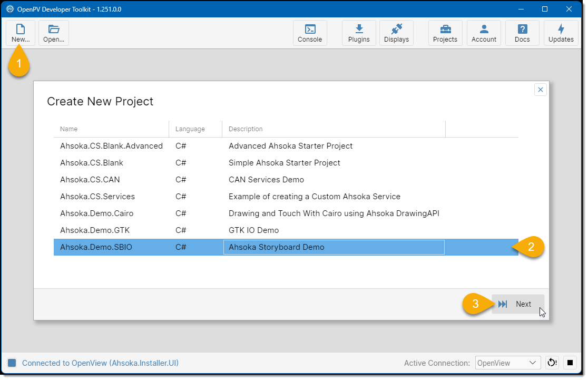Open an existing project with the Open icon
Screen dimensions: 588x380
point(54,33)
